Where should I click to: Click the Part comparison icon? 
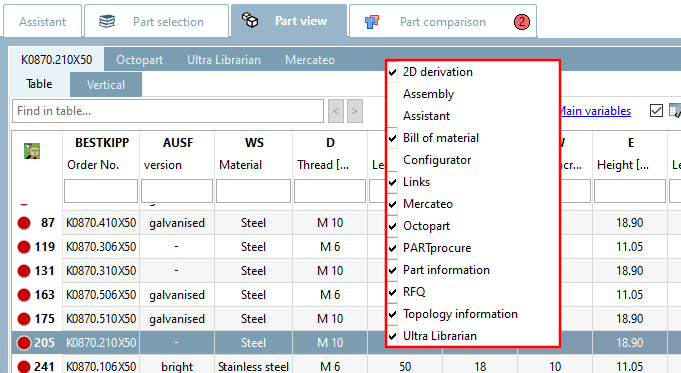pos(372,21)
